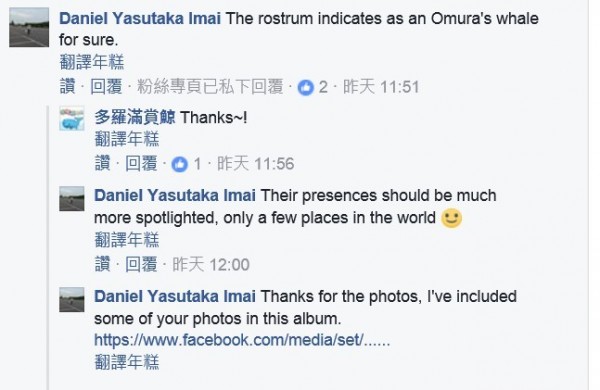Image resolution: width=600 pixels, height=390 pixels.
Task: Click the blue like icon beside count 2
Action: coord(306,88)
